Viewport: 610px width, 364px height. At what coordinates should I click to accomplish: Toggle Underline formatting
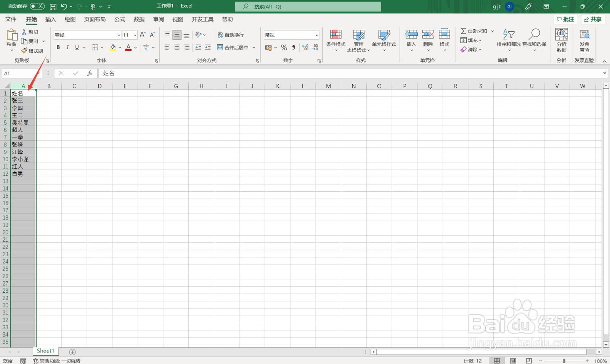(77, 47)
